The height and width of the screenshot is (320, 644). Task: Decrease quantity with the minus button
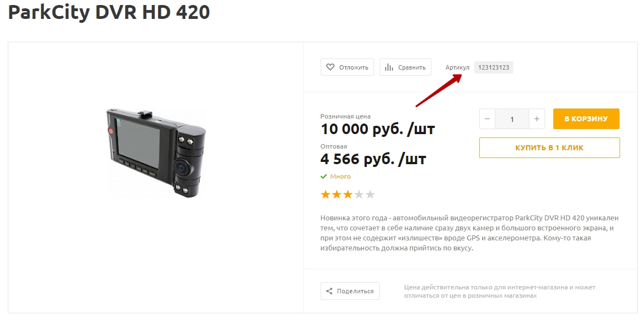487,119
